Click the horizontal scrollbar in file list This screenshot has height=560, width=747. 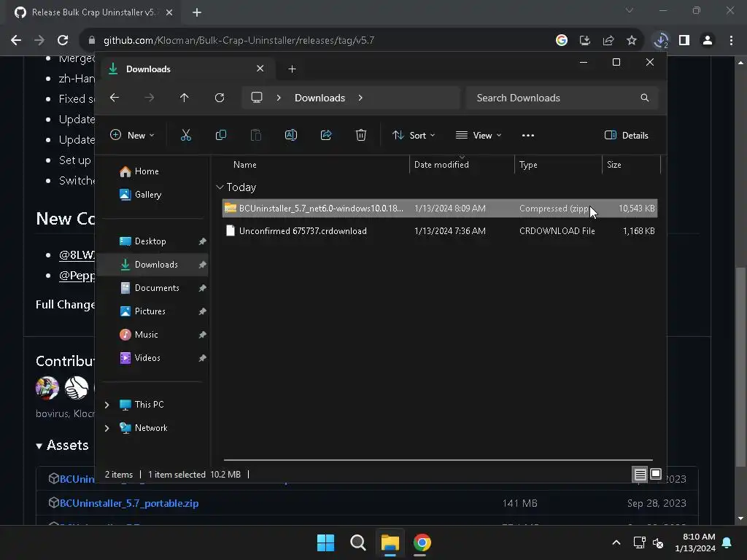(438, 460)
